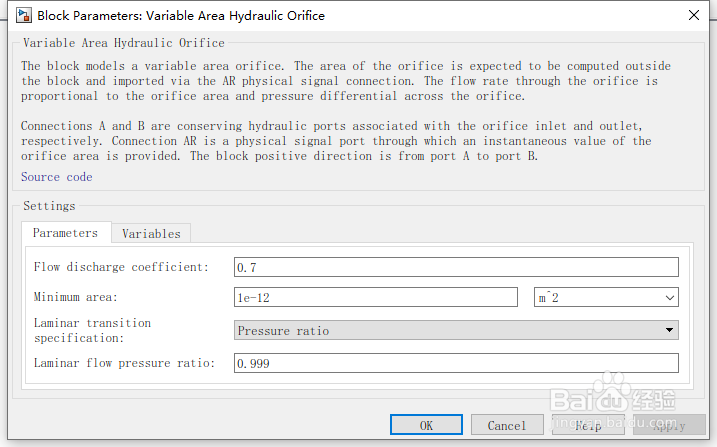The width and height of the screenshot is (717, 447).
Task: Switch to the Variables tab
Action: (x=151, y=234)
